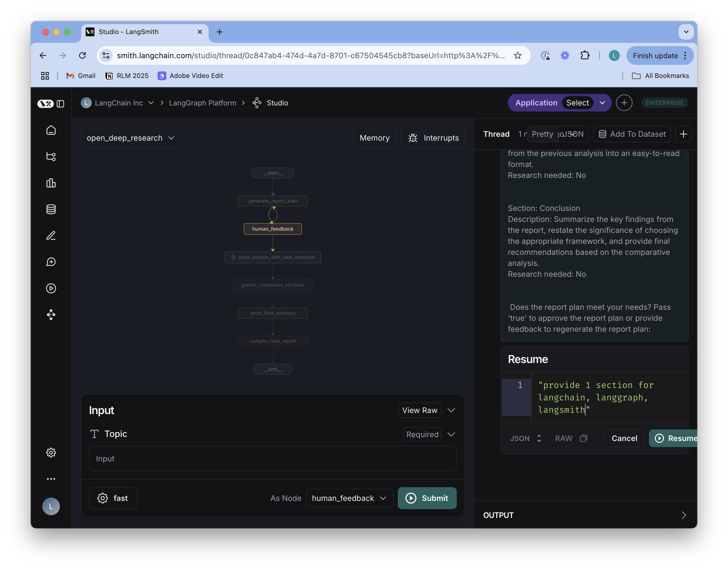The width and height of the screenshot is (728, 569).
Task: Open the LangSmith home icon
Action: [51, 130]
